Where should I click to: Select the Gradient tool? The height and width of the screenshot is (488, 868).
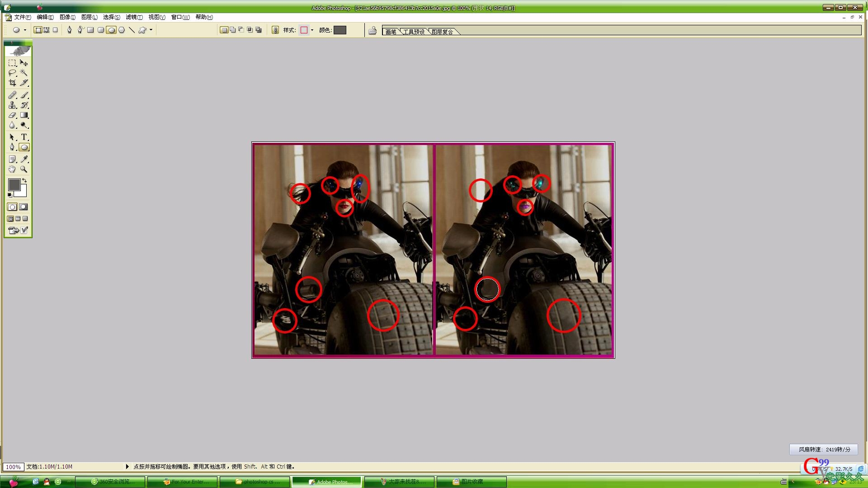(x=24, y=115)
